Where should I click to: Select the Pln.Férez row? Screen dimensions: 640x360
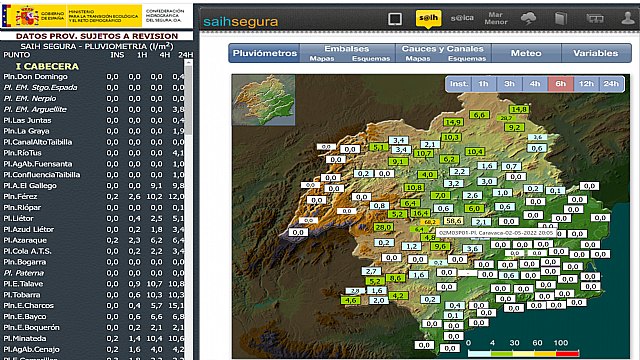pyautogui.click(x=93, y=196)
